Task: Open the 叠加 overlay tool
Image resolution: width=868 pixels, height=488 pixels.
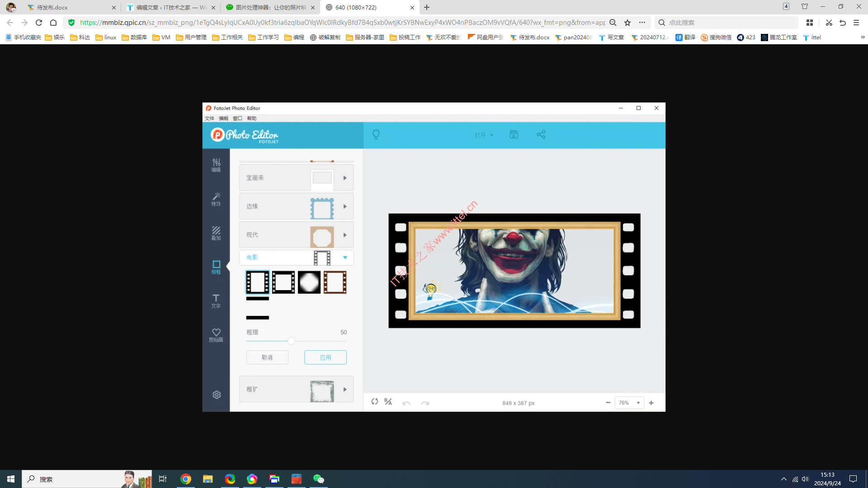Action: click(x=216, y=233)
